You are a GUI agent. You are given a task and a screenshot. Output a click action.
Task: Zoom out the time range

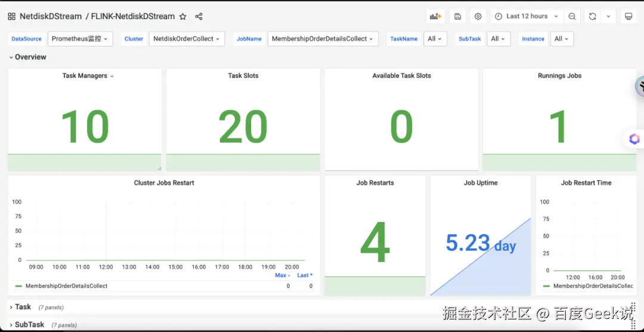(572, 17)
